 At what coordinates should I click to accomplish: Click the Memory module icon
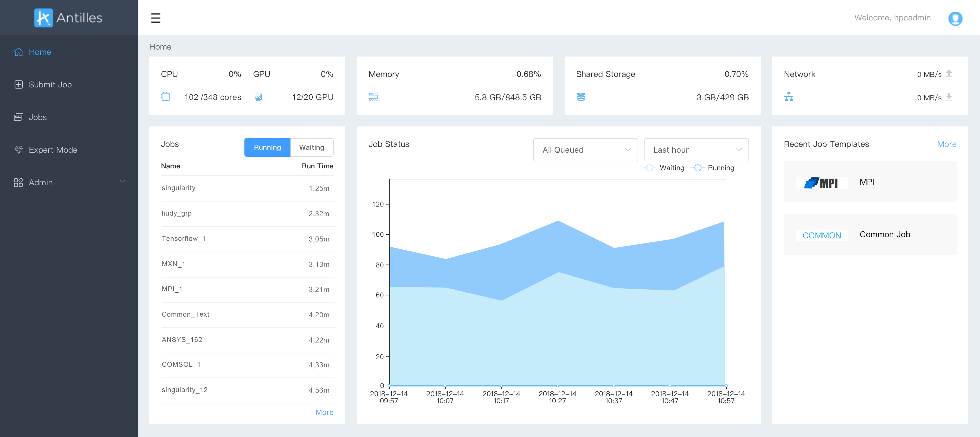[x=373, y=97]
